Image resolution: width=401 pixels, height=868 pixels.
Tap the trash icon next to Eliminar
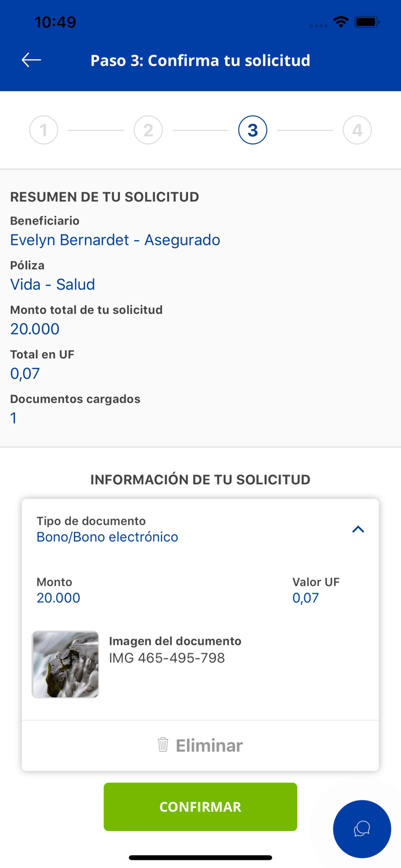click(163, 745)
